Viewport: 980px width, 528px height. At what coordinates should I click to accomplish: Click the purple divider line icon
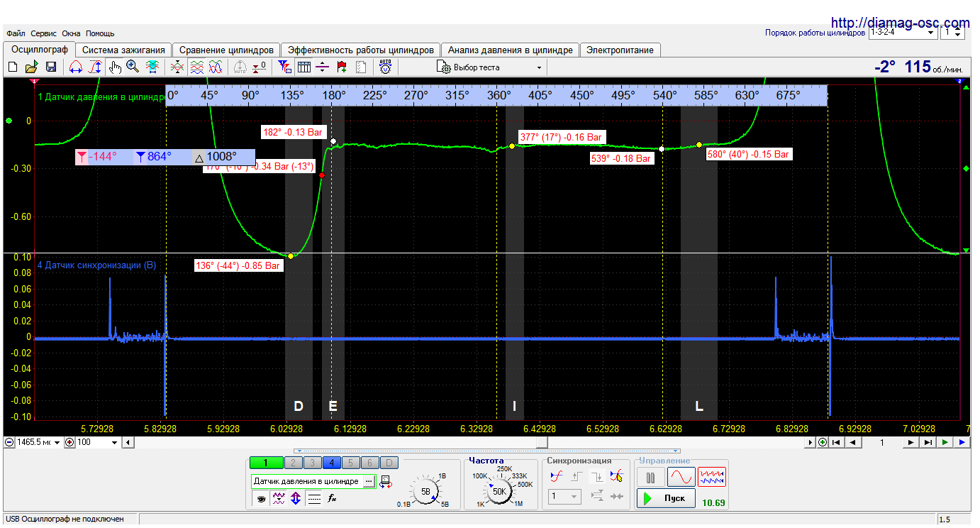tap(323, 67)
